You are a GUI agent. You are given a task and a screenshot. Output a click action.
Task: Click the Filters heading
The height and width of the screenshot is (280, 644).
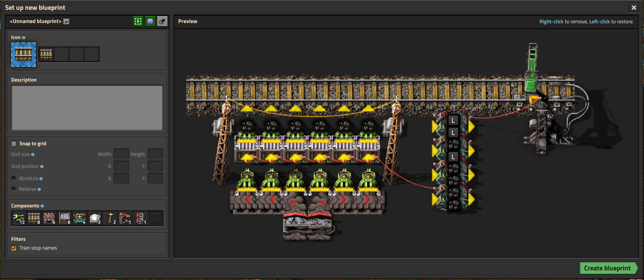(x=18, y=239)
